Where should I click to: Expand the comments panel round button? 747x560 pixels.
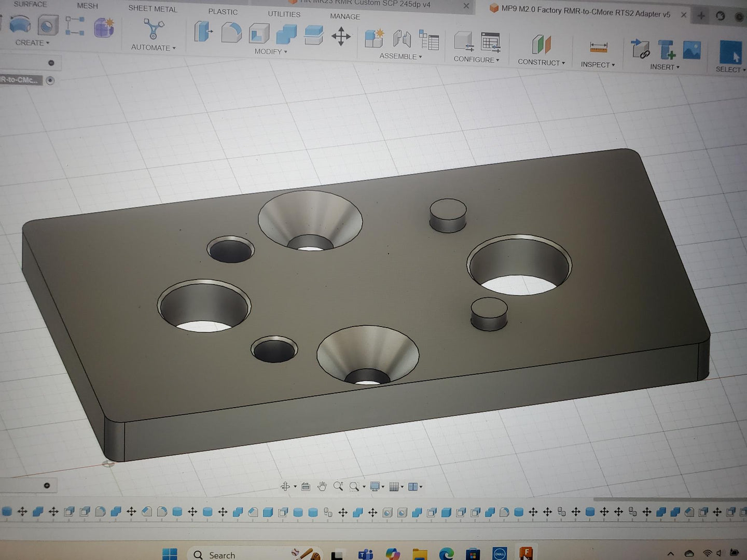[47, 485]
